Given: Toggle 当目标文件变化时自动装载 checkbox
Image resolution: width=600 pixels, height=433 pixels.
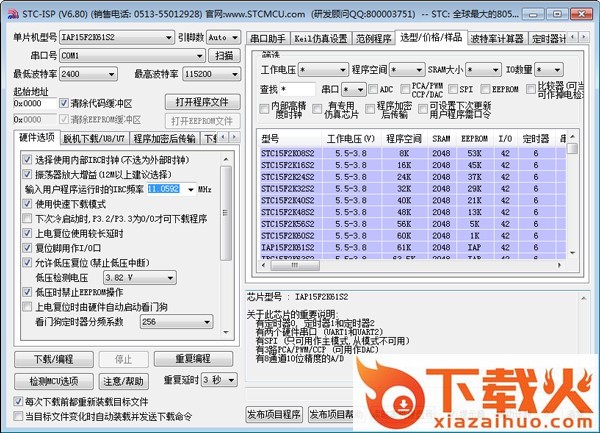Looking at the screenshot, I should pos(18,416).
